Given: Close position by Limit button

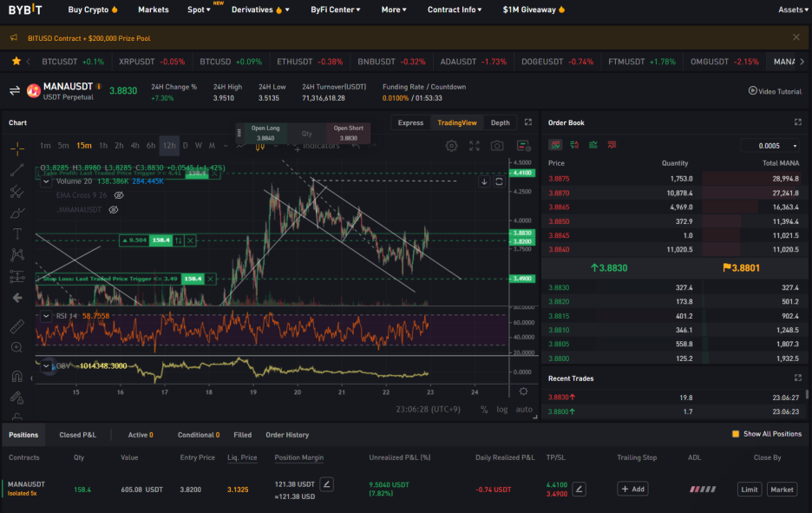Looking at the screenshot, I should (750, 490).
